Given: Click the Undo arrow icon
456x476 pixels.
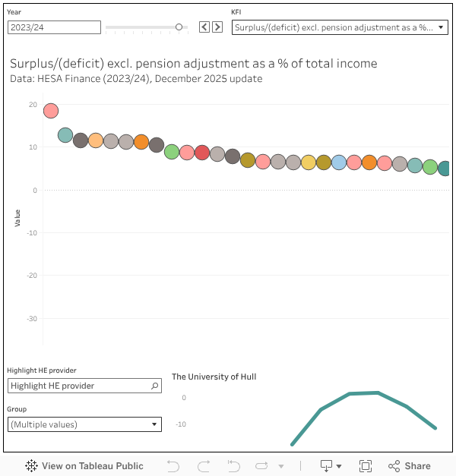Looking at the screenshot, I should (x=173, y=466).
